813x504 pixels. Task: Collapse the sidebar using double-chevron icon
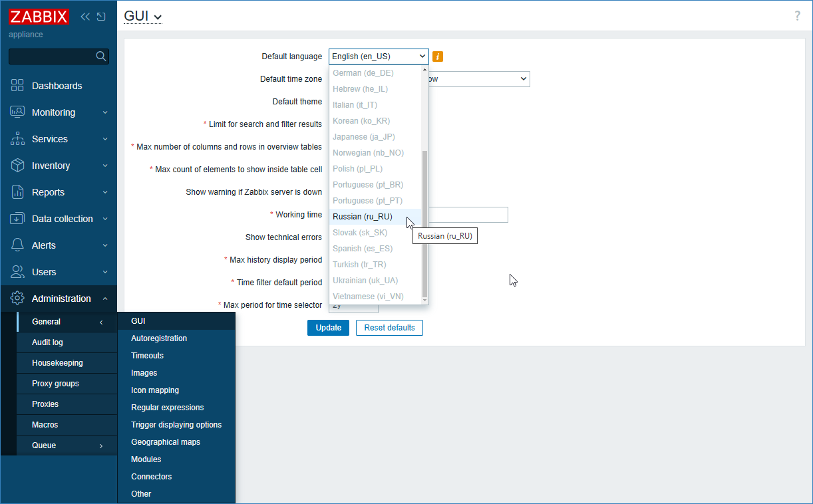point(85,17)
